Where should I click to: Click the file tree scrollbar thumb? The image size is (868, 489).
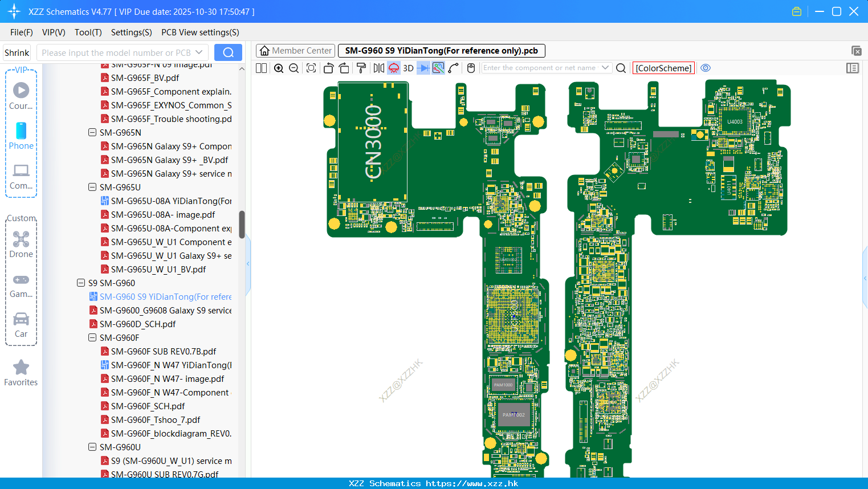[x=242, y=225]
